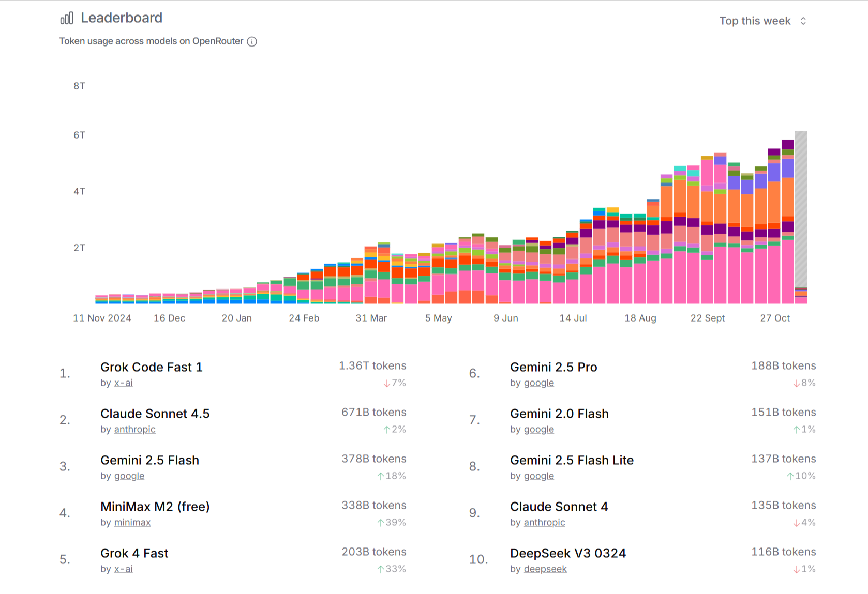Select Gemini 2.5 Flash in the leaderboard
The image size is (868, 594).
[149, 460]
